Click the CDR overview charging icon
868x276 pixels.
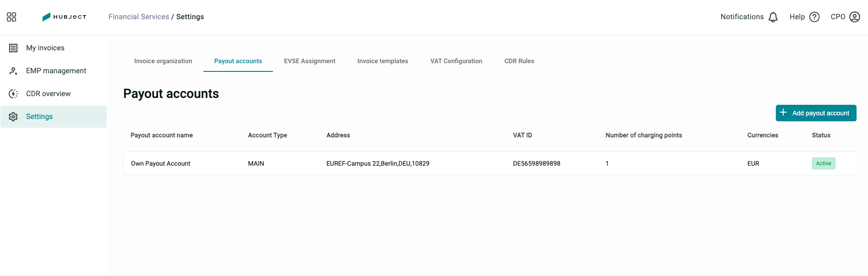pyautogui.click(x=13, y=94)
